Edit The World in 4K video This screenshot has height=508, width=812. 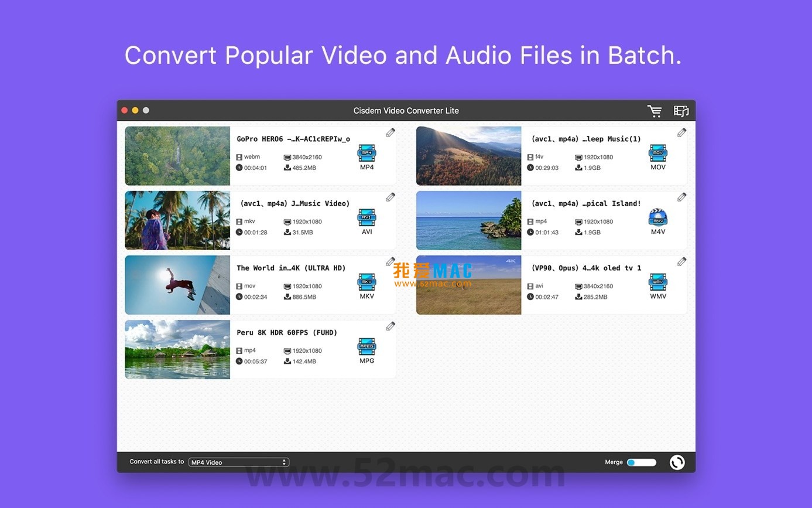click(x=390, y=262)
